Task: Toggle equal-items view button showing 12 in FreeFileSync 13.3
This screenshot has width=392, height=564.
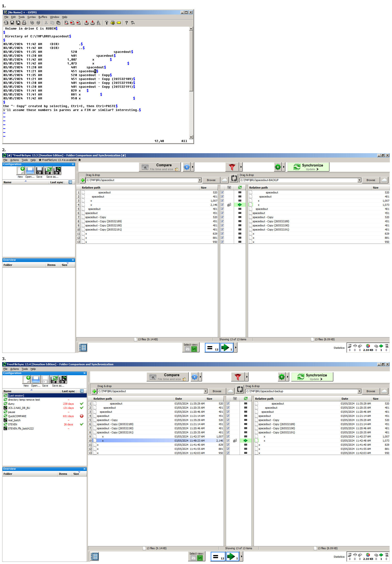Action: pos(212,348)
